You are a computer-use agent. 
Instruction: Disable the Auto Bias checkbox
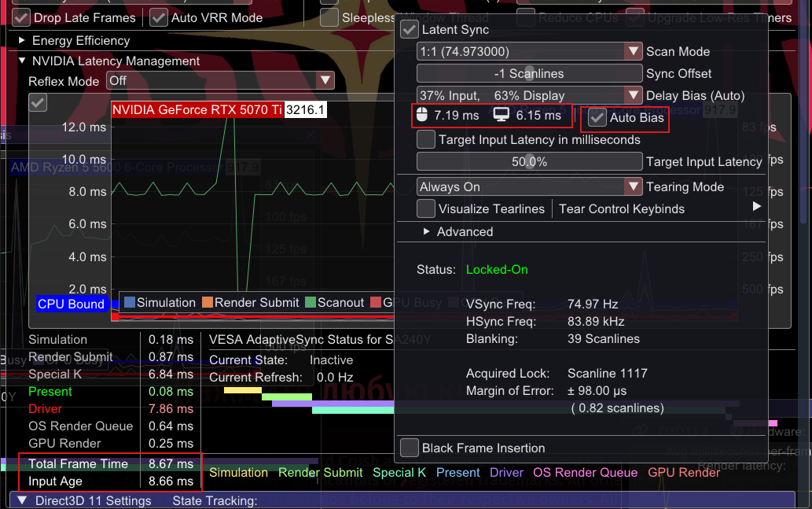coord(597,118)
